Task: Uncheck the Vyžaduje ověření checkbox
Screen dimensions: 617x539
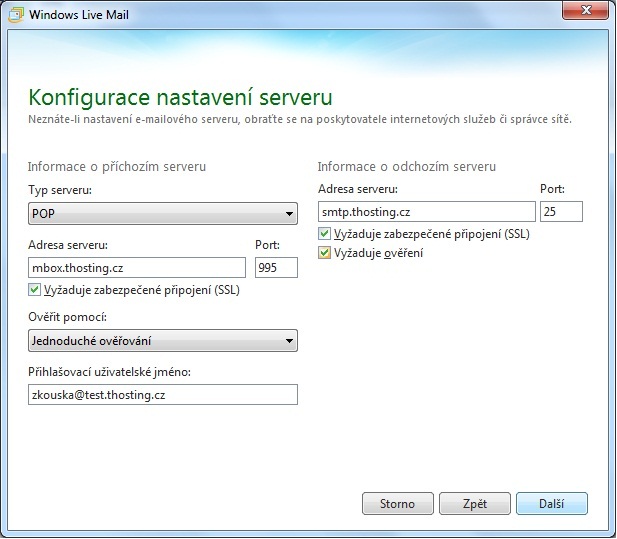Action: pyautogui.click(x=325, y=253)
